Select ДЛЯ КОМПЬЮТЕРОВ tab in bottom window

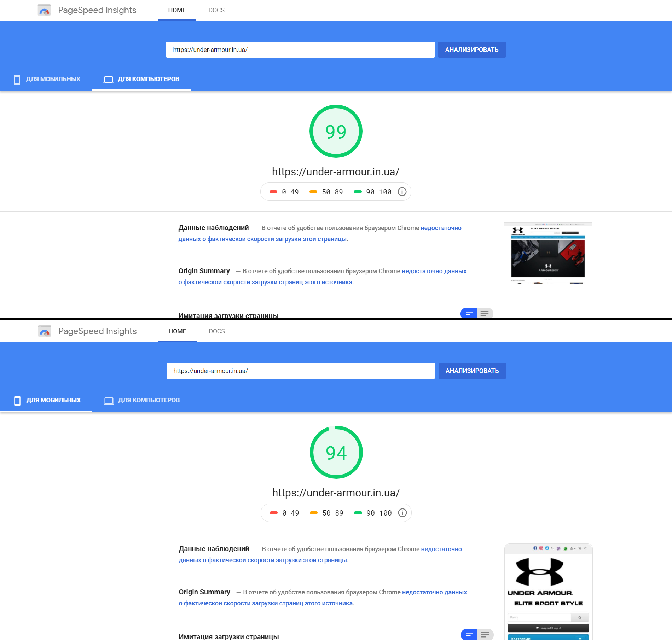(141, 400)
